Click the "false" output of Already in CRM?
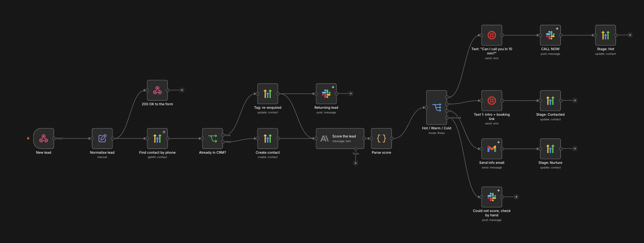This screenshot has width=644, height=243. [x=223, y=142]
